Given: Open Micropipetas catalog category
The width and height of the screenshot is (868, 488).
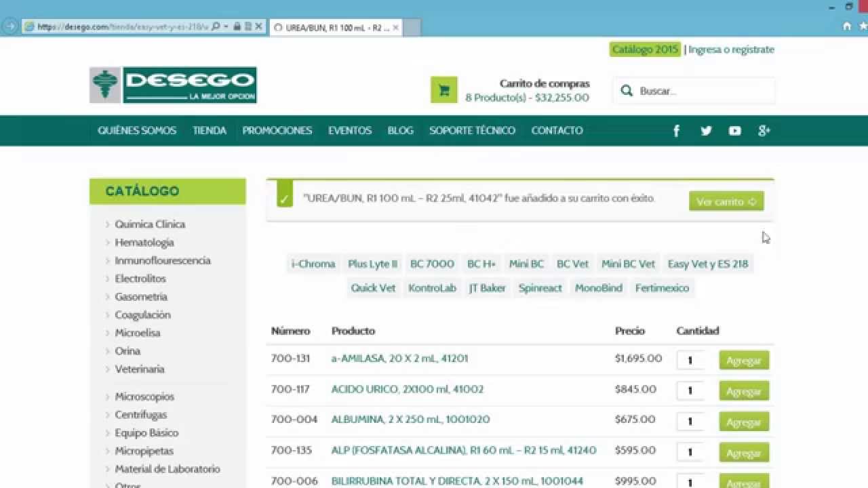Looking at the screenshot, I should [144, 451].
